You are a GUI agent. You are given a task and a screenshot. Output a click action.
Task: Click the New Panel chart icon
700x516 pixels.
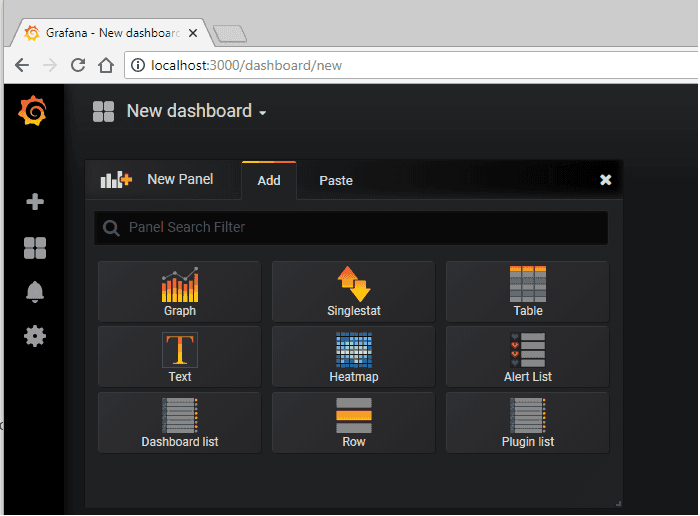click(116, 179)
